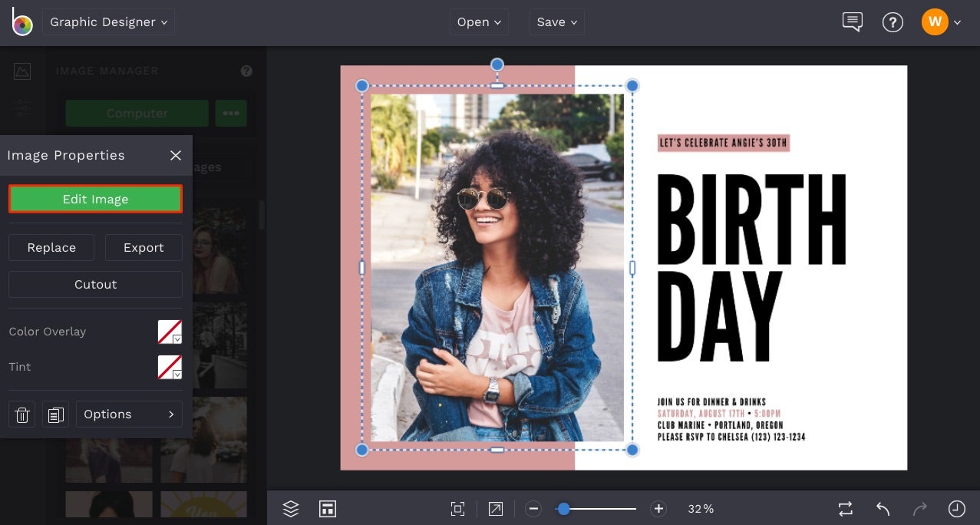Click the resize canvas icon near the zoom controls

[x=495, y=508]
